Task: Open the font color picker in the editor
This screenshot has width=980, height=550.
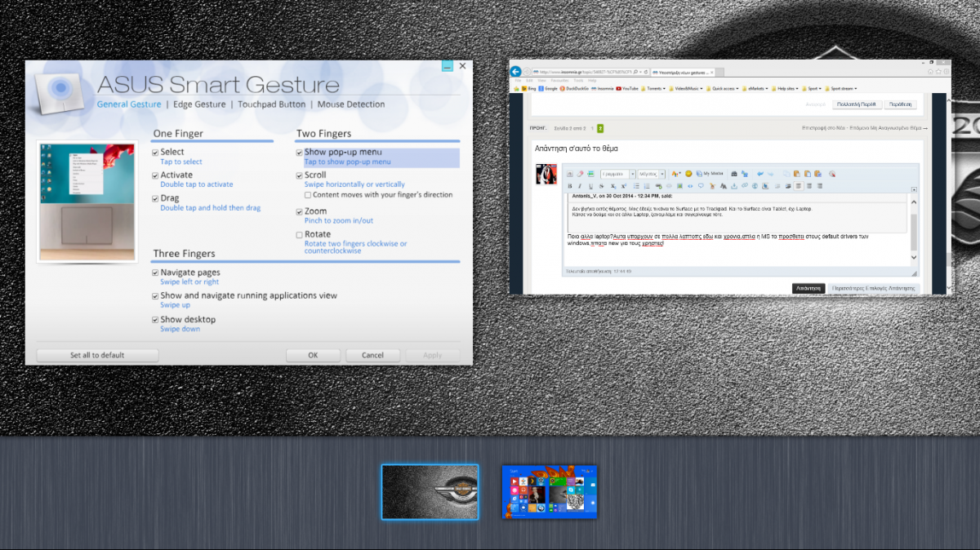Action: point(676,174)
